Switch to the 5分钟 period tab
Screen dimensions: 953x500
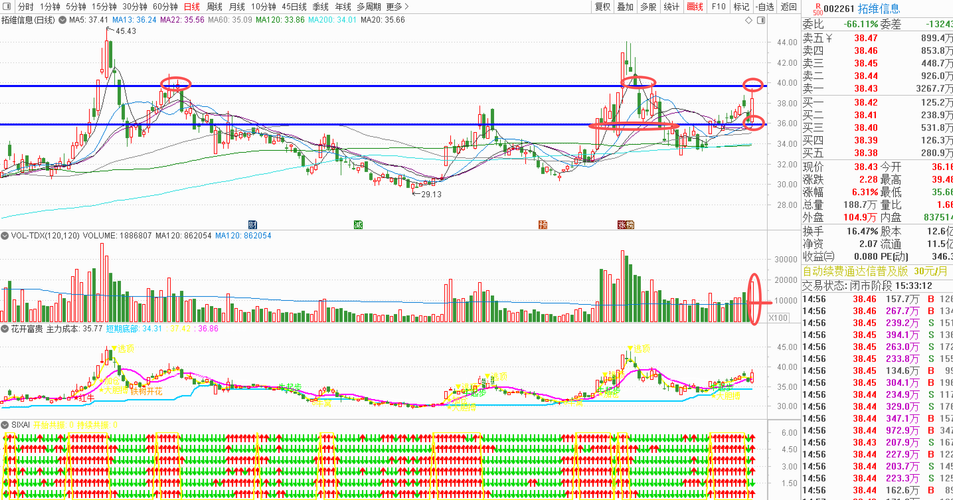76,7
